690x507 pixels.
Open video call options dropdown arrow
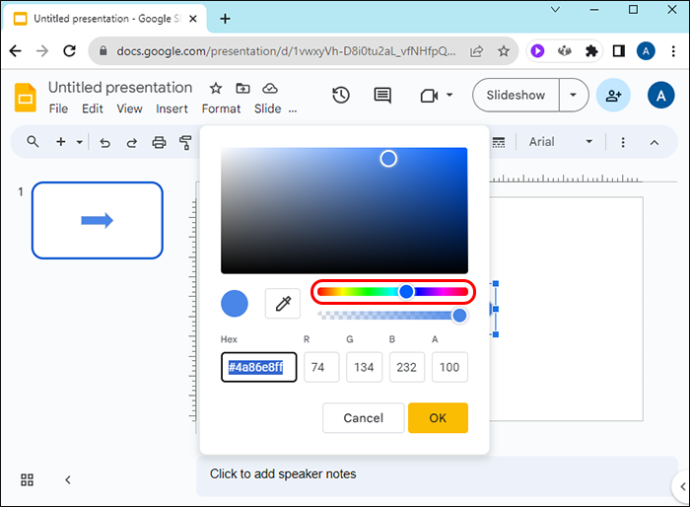(449, 95)
